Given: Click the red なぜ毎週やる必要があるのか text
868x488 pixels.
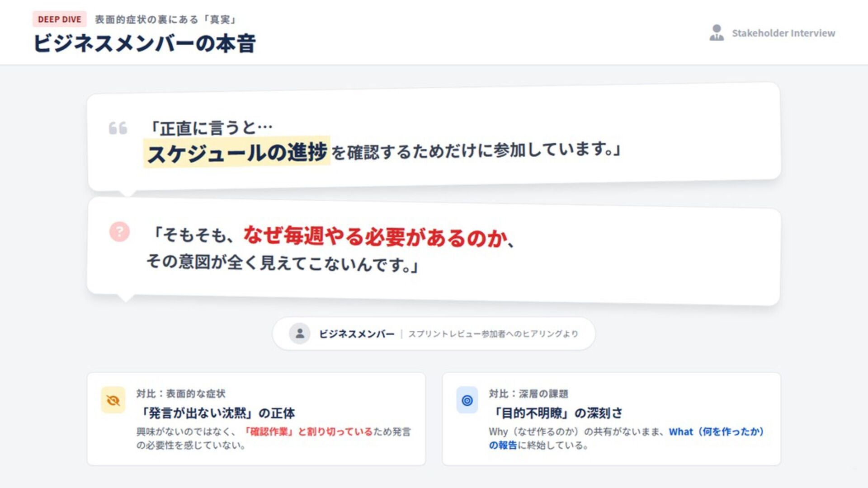Looking at the screenshot, I should 375,236.
